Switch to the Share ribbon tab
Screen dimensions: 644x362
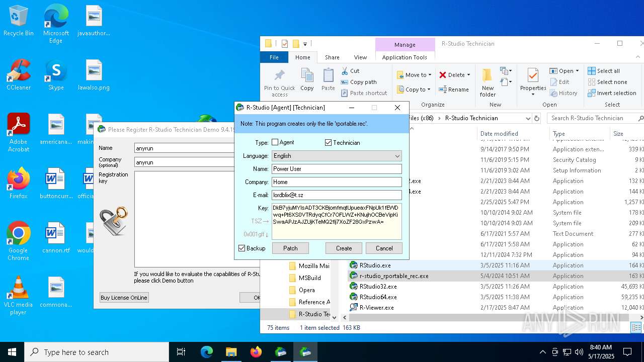[x=332, y=57]
